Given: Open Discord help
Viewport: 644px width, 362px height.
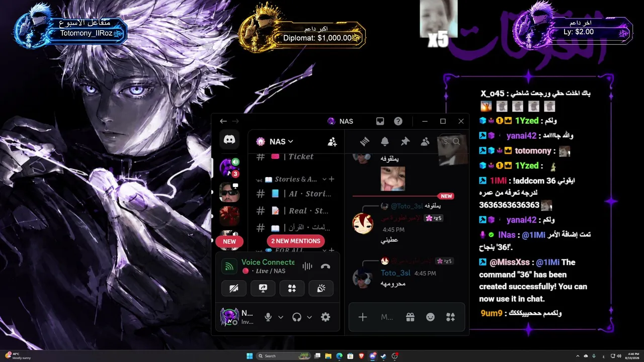Looking at the screenshot, I should coord(398,121).
